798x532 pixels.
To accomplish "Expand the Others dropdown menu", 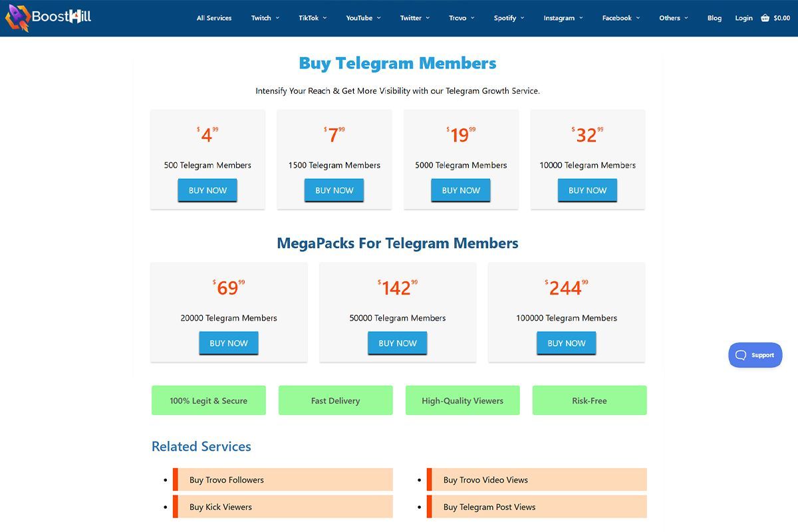I will click(x=674, y=18).
